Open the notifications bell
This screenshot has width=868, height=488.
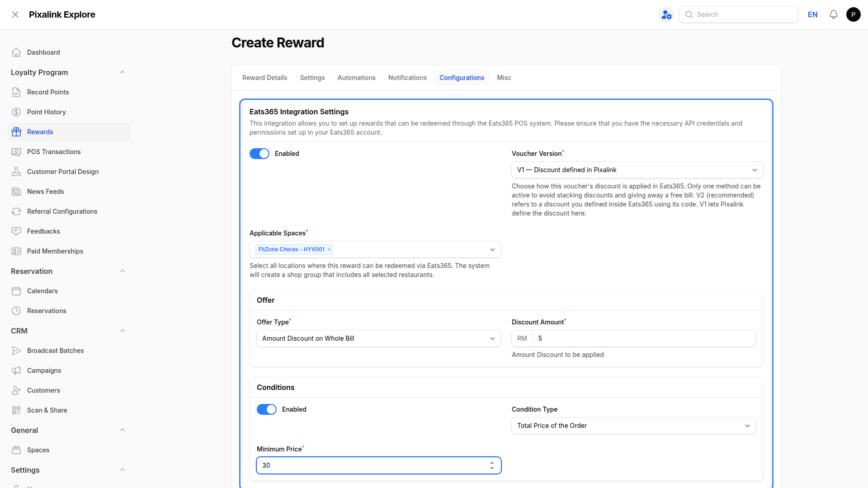[x=834, y=14]
